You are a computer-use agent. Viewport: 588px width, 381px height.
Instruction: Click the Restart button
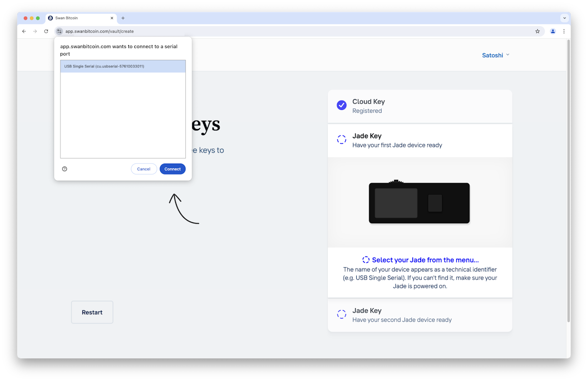(92, 312)
